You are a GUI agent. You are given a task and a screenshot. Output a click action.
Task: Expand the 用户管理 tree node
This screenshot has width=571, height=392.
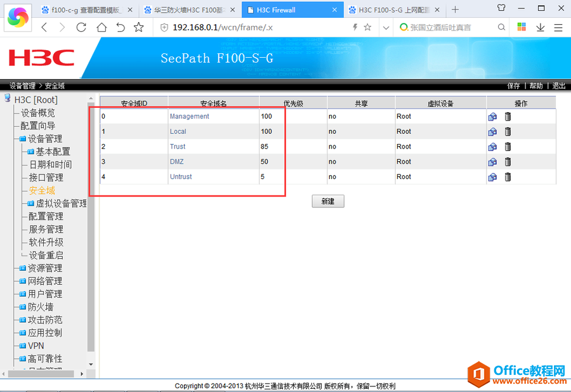[x=23, y=294]
